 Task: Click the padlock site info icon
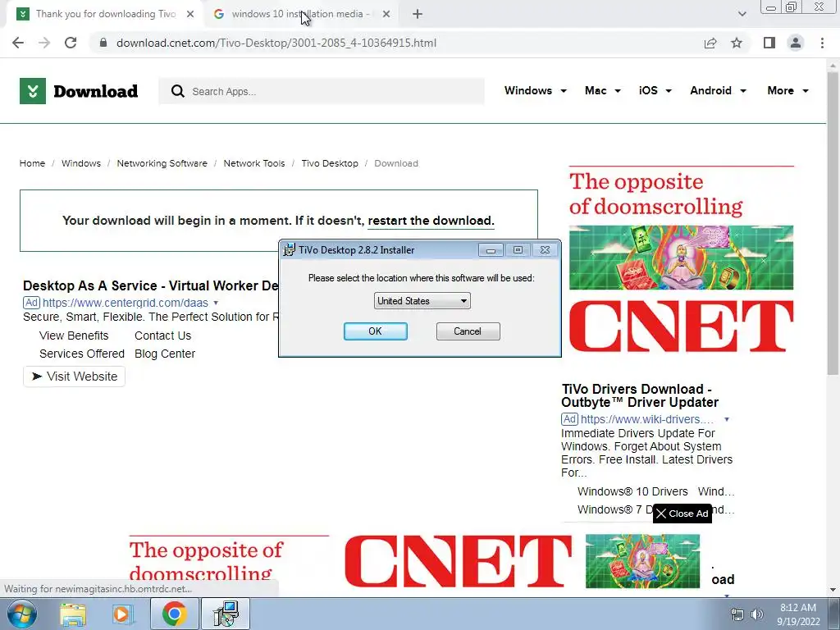pos(103,43)
